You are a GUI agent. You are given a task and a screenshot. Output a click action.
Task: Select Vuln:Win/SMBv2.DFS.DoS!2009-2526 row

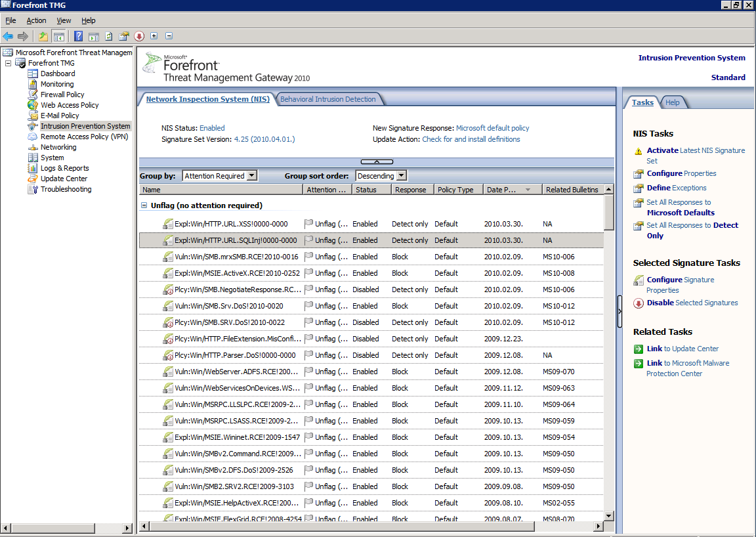click(371, 470)
